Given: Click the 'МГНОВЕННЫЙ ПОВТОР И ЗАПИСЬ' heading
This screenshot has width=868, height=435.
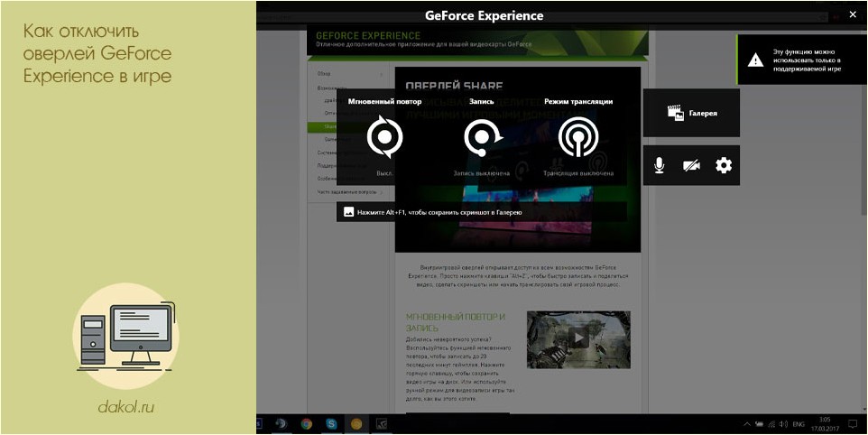Looking at the screenshot, I should pyautogui.click(x=456, y=322).
